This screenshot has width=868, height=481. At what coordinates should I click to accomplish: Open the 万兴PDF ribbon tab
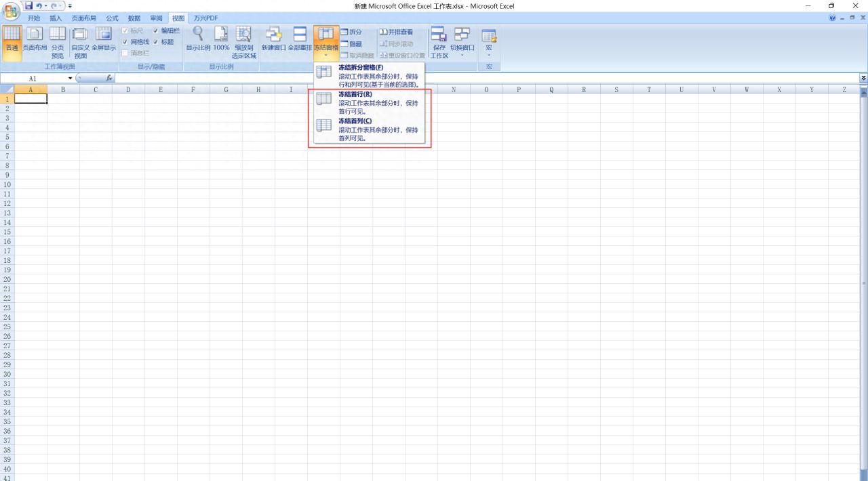206,18
